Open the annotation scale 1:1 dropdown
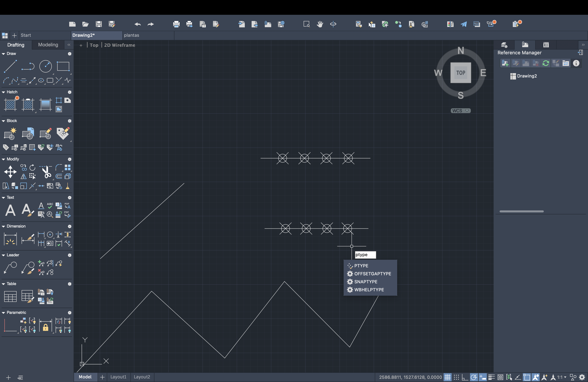 point(562,377)
